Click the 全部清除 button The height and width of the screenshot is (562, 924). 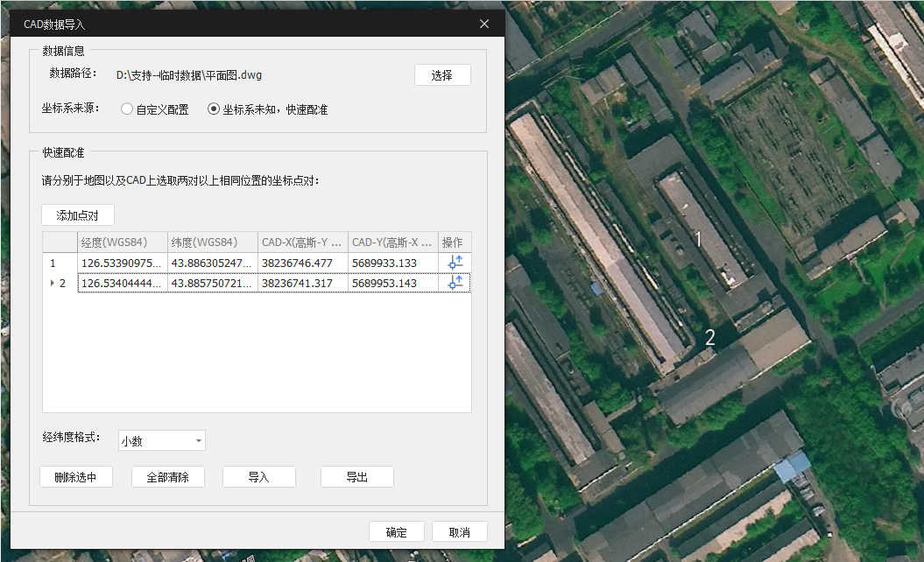click(167, 477)
